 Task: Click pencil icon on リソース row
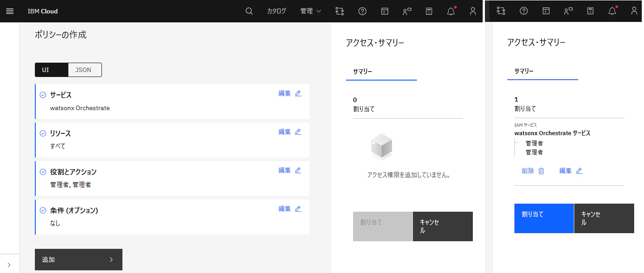pyautogui.click(x=298, y=132)
